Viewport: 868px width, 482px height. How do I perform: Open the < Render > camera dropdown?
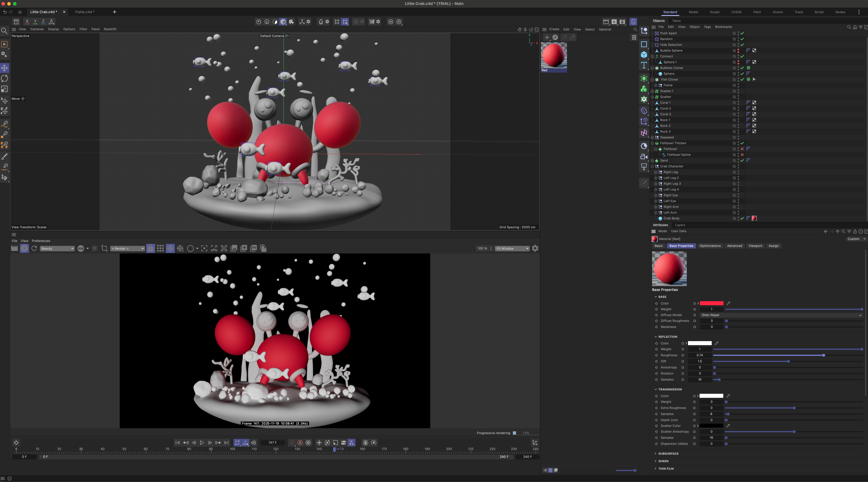128,249
